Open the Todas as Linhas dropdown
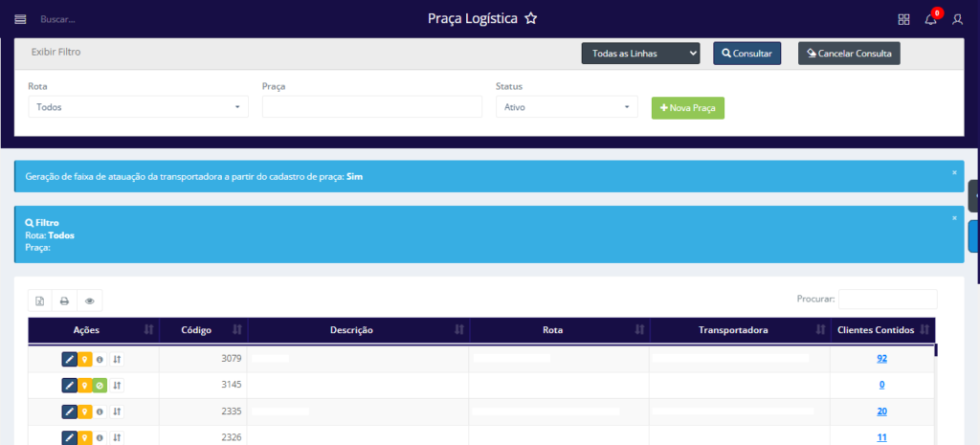This screenshot has height=445, width=980. click(x=640, y=54)
